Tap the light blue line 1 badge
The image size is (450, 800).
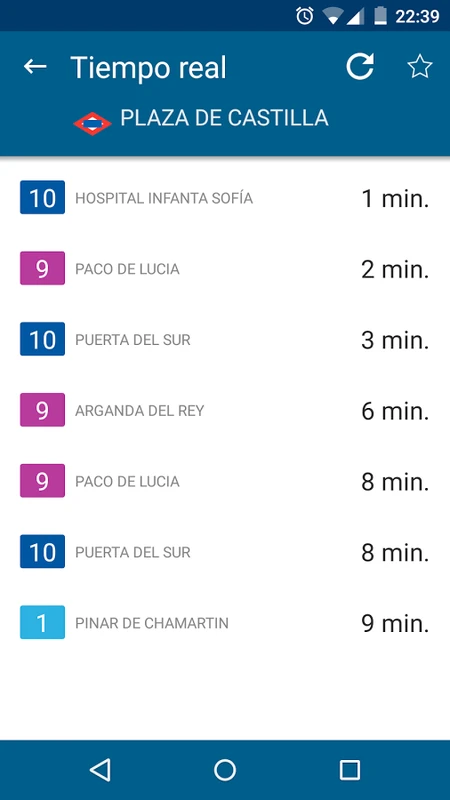click(42, 622)
